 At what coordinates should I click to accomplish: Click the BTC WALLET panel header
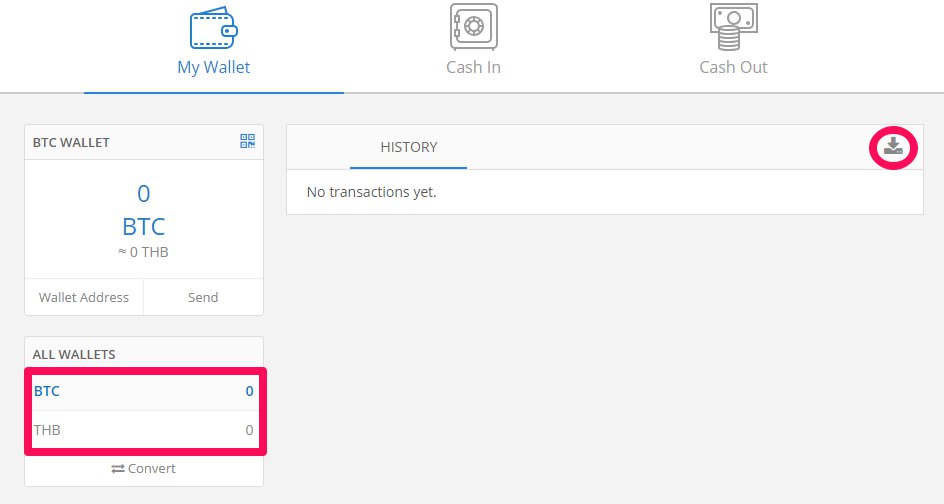click(x=144, y=142)
